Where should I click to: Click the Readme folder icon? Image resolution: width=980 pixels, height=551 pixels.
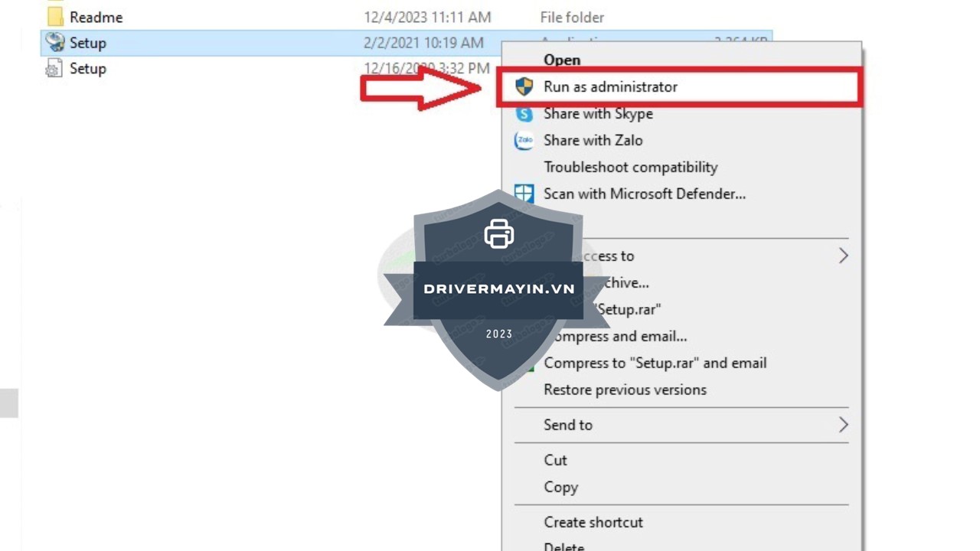point(54,16)
